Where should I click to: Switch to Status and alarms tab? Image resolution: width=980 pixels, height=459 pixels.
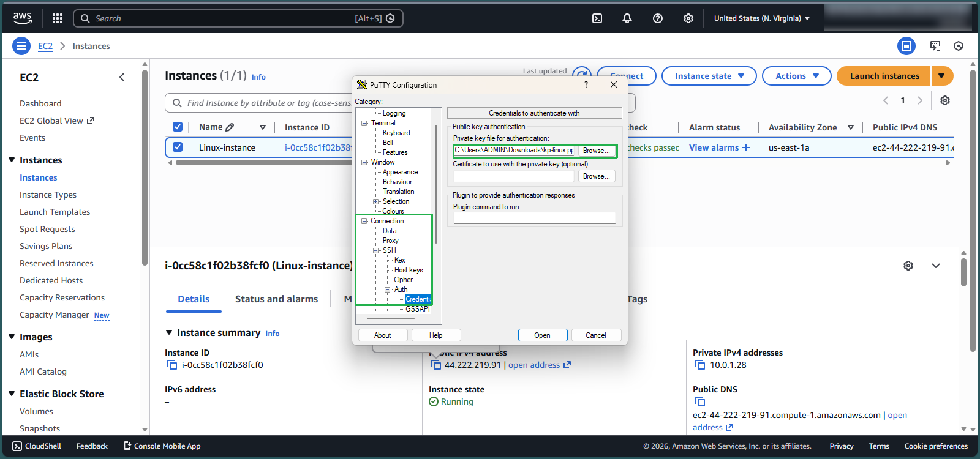click(x=276, y=299)
